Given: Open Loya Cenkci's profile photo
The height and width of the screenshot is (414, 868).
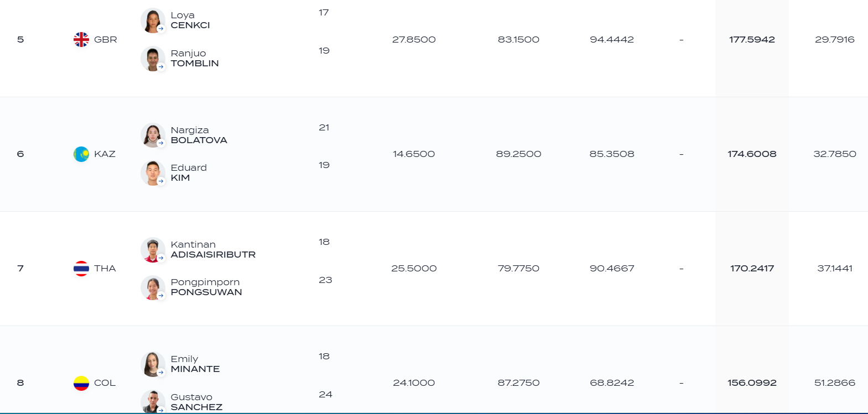Looking at the screenshot, I should (x=153, y=20).
